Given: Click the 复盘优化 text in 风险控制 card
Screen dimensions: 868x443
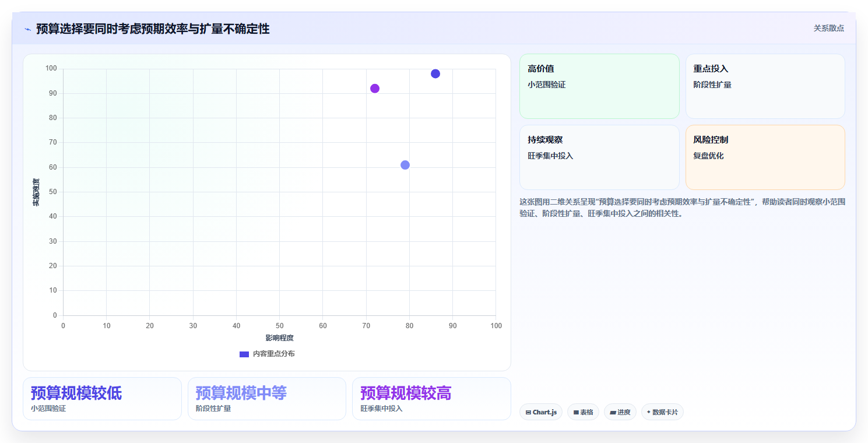Looking at the screenshot, I should click(708, 156).
